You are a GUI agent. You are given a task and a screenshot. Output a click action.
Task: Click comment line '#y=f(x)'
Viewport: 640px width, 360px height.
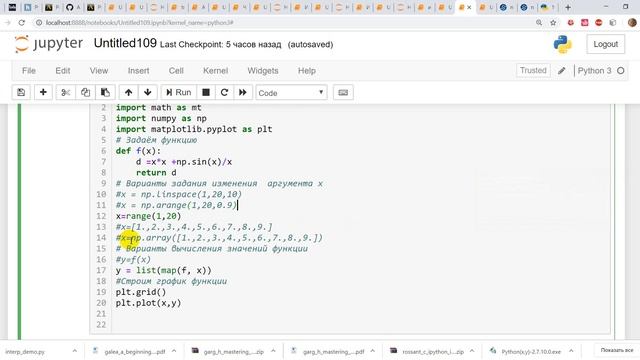(133, 260)
